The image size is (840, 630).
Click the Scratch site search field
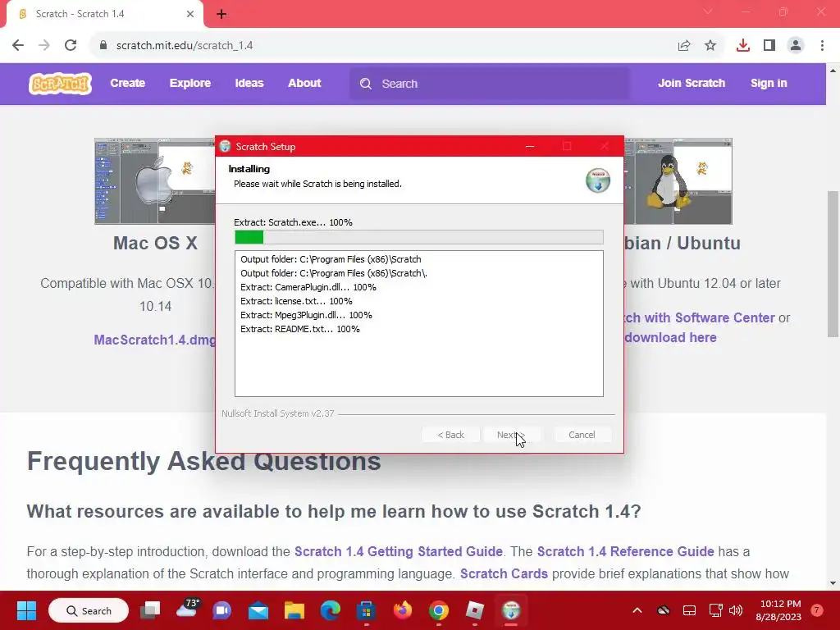click(489, 84)
